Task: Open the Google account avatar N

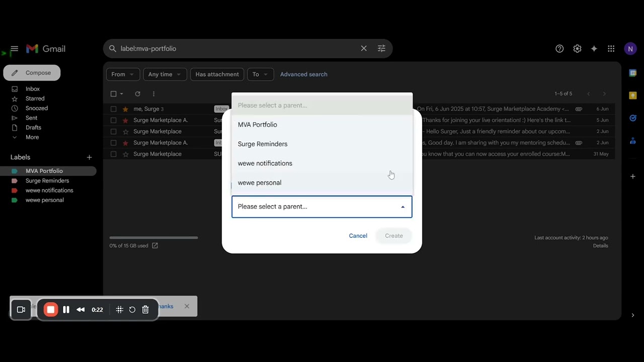Action: tap(630, 49)
